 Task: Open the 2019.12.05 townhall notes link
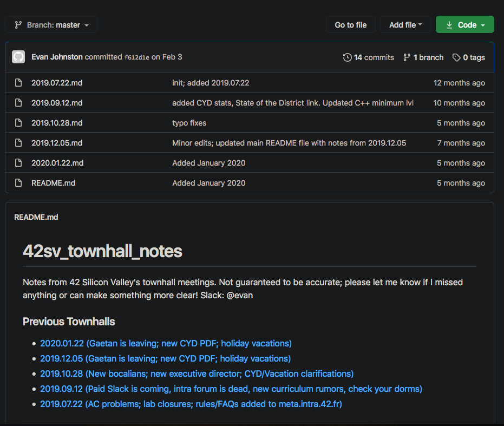pos(166,358)
